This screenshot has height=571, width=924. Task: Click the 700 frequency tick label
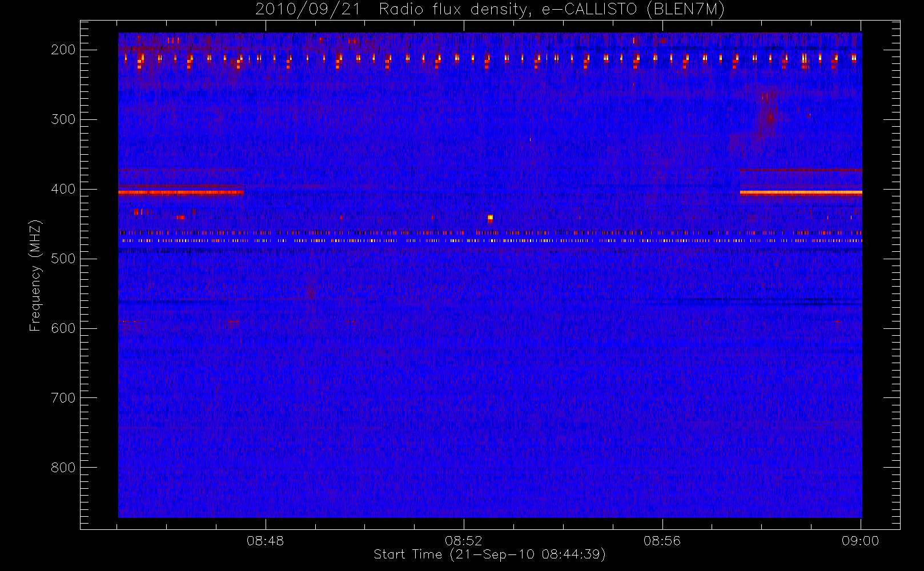(63, 398)
